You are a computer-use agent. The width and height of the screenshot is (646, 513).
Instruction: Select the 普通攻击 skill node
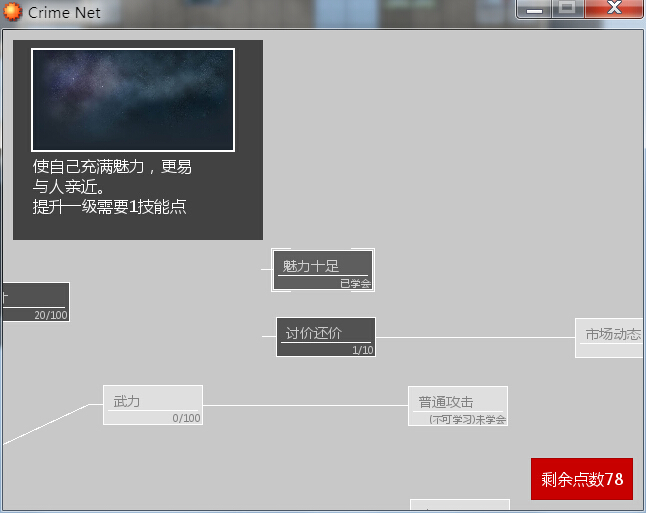point(458,406)
